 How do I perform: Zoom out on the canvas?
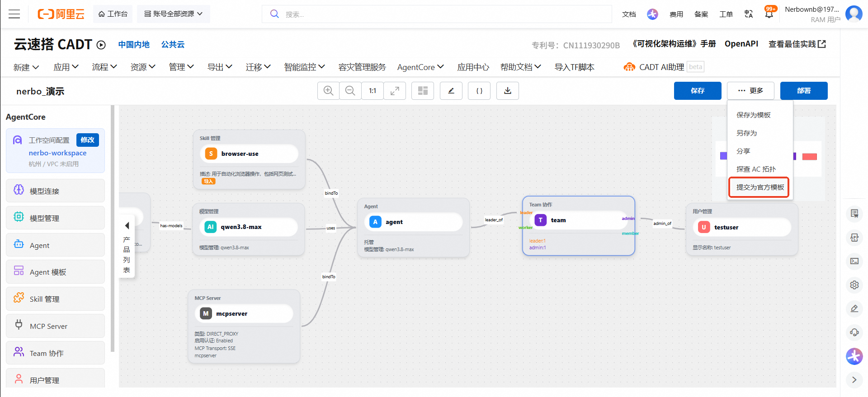coord(350,91)
